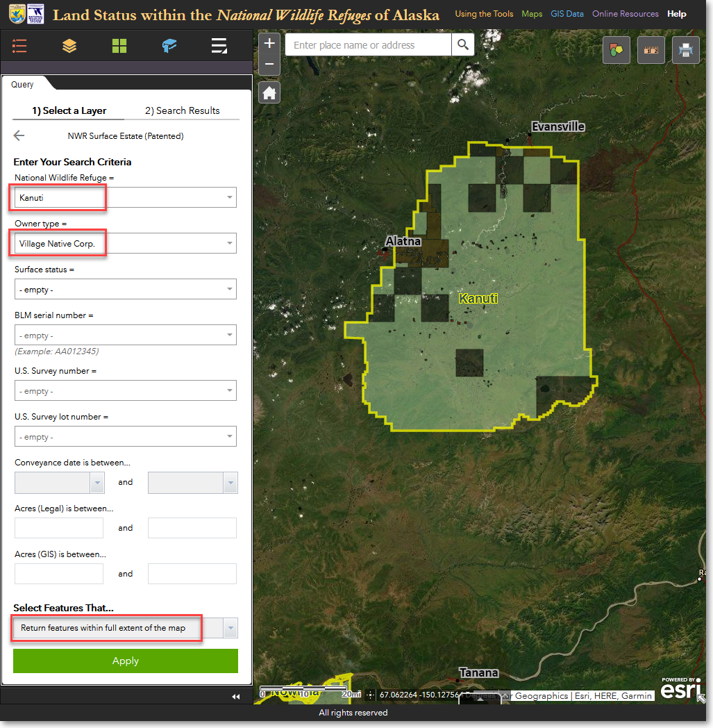Expand the National Wildlife Refuge dropdown
The image size is (713, 728).
pos(229,198)
